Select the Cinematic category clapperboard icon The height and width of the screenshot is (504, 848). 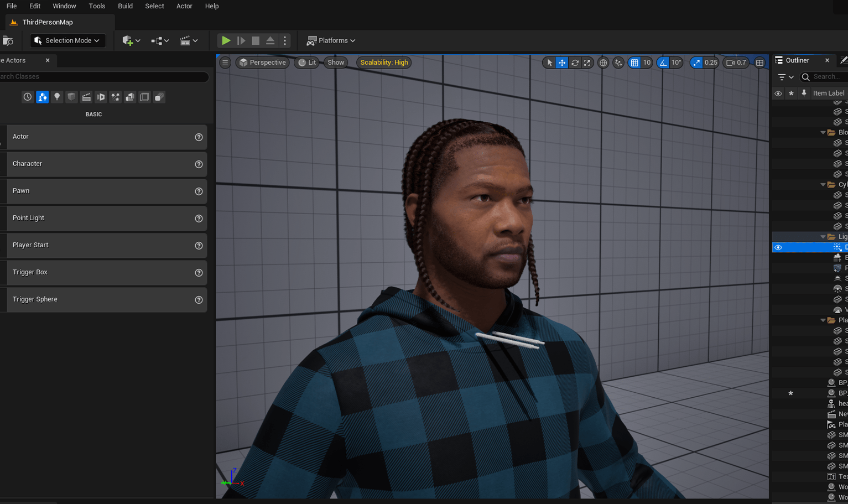pyautogui.click(x=86, y=97)
